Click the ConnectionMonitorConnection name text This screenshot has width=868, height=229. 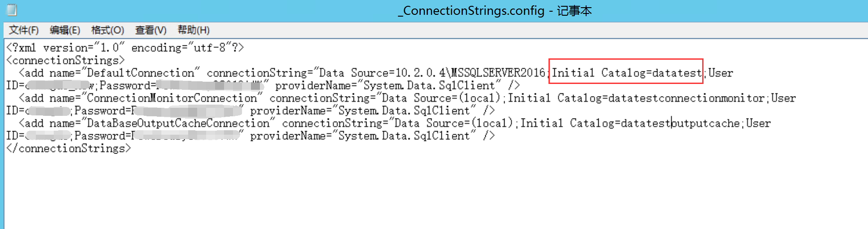[172, 98]
